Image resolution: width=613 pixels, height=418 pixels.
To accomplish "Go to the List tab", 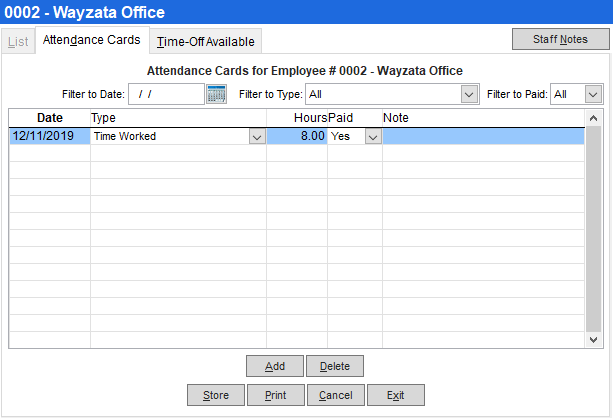I will (18, 41).
